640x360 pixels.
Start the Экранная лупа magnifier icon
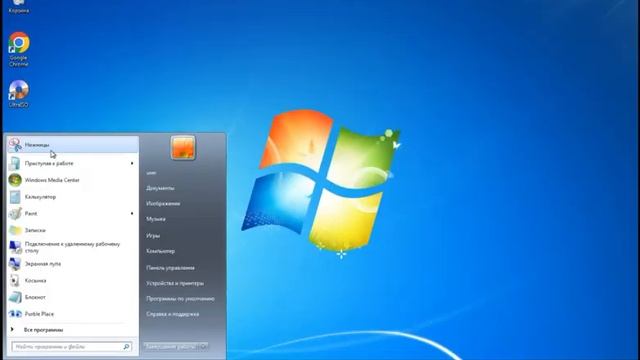coord(15,264)
